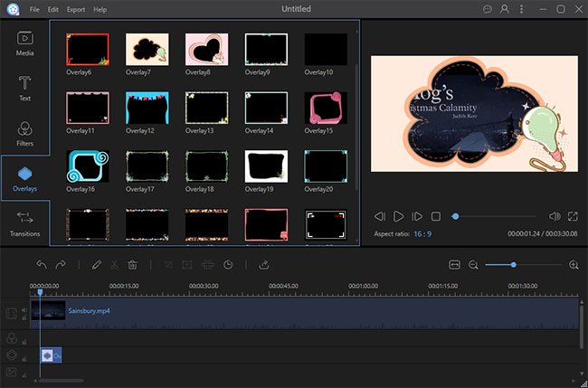Select the Overlay6 thumbnail
588x388 pixels.
click(x=88, y=49)
